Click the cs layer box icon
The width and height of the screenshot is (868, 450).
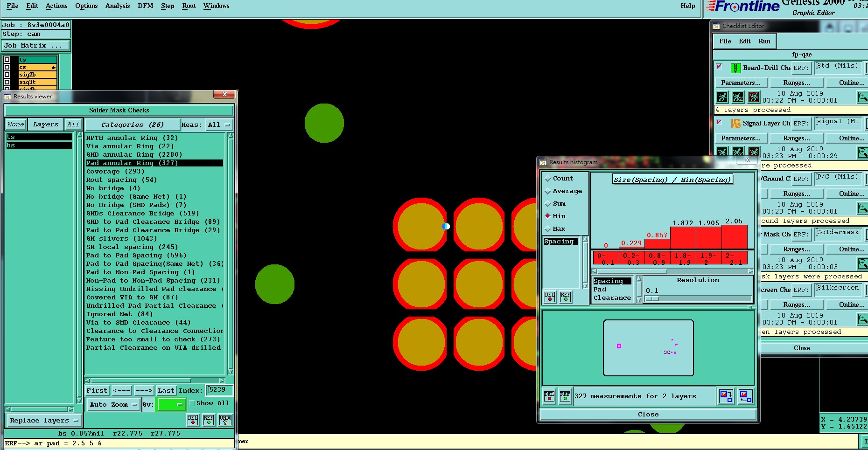[7, 67]
